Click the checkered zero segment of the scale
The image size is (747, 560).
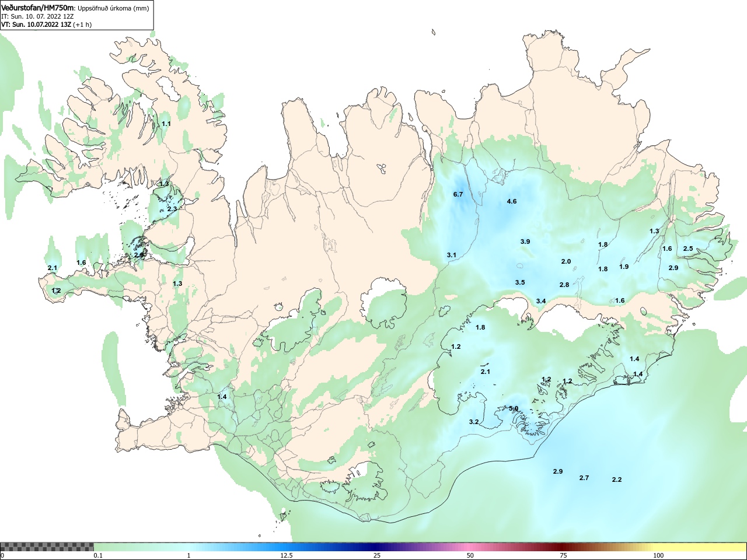pyautogui.click(x=47, y=547)
